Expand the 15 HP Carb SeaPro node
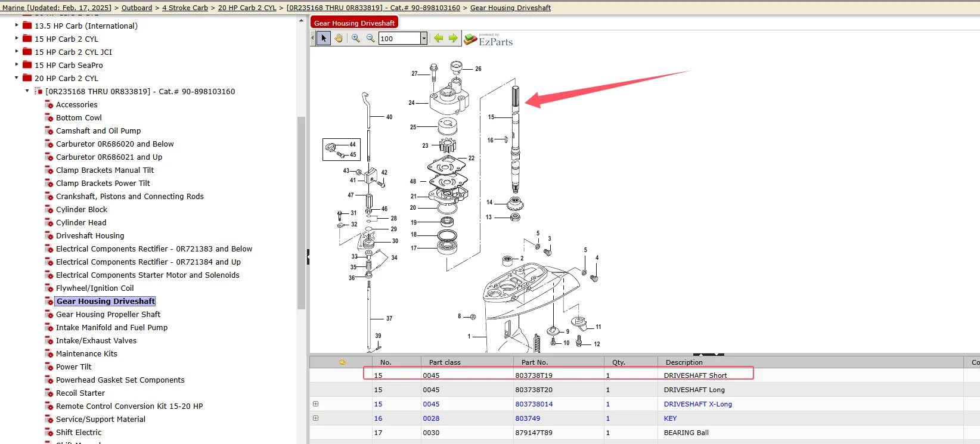 pos(17,64)
